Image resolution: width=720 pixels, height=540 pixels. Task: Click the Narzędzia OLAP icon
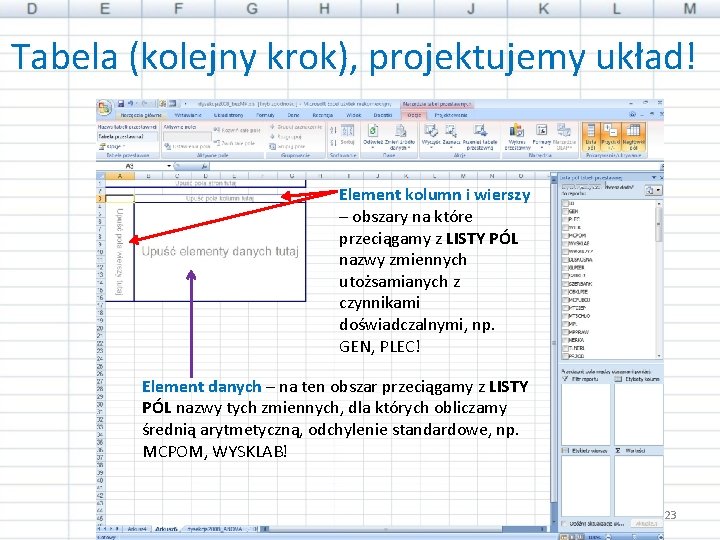click(x=564, y=131)
